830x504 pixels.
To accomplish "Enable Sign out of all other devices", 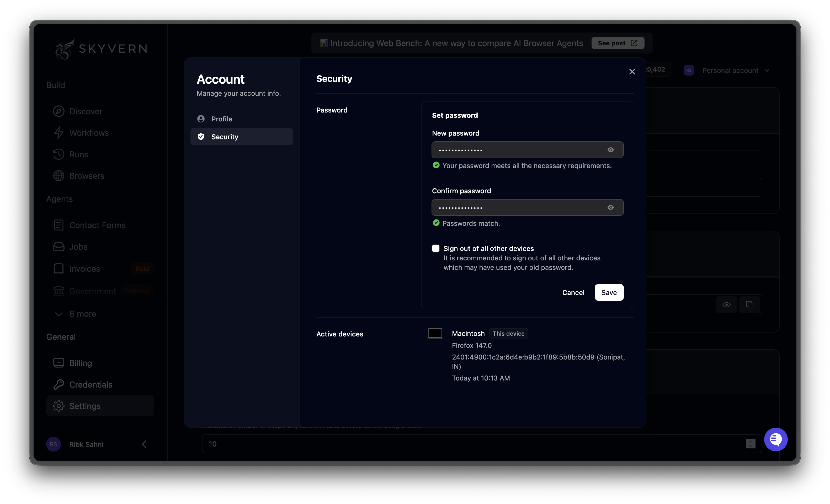I will point(435,249).
